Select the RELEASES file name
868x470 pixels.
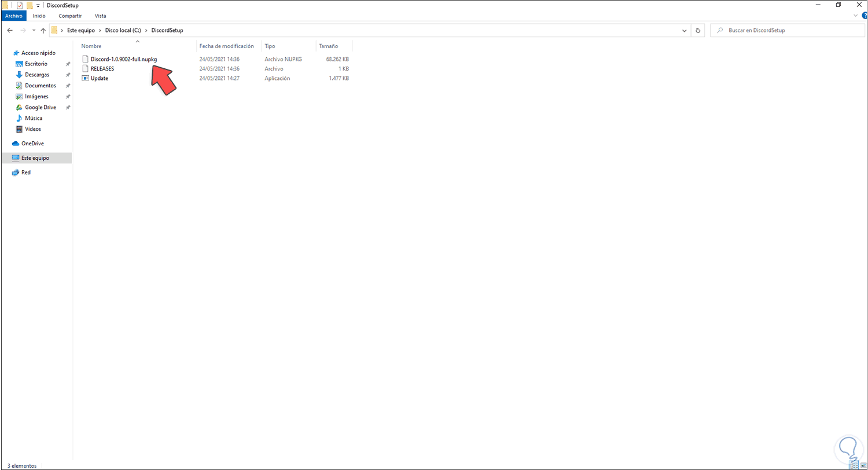pyautogui.click(x=102, y=68)
